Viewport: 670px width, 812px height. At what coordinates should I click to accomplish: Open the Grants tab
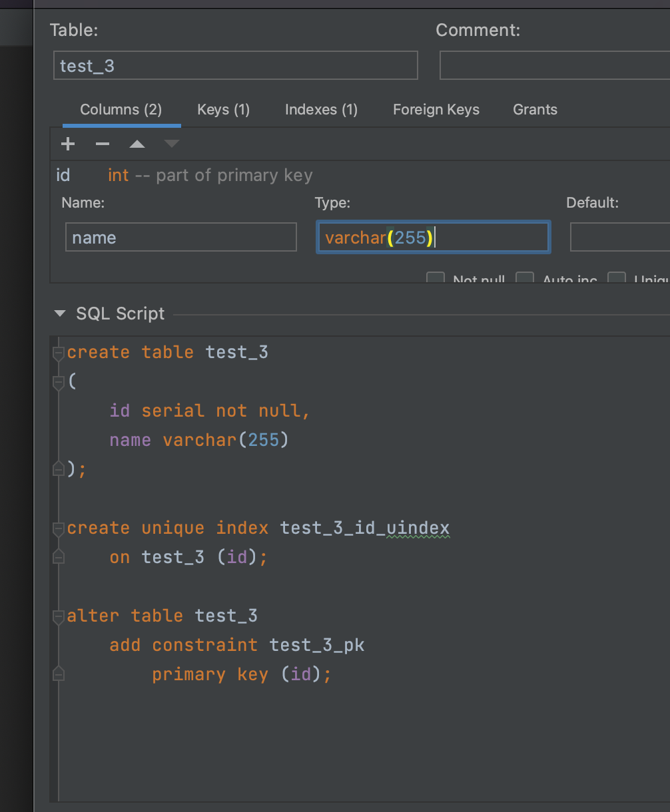click(535, 109)
